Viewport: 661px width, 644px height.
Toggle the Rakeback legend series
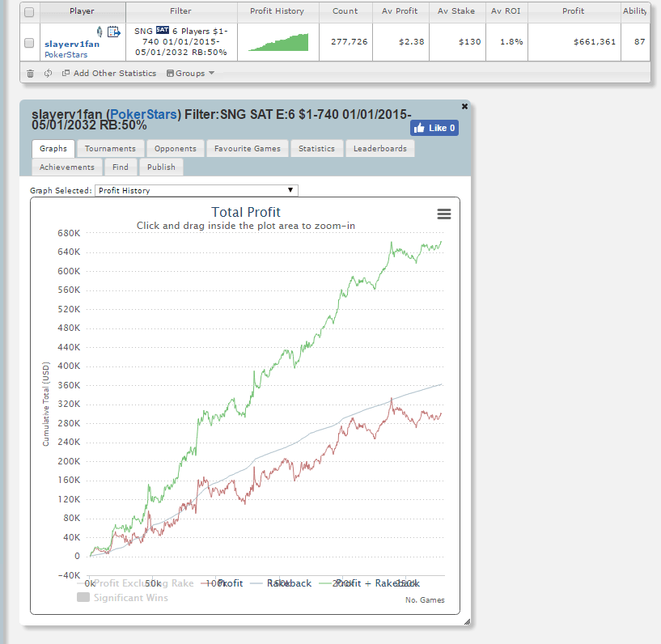point(281,583)
